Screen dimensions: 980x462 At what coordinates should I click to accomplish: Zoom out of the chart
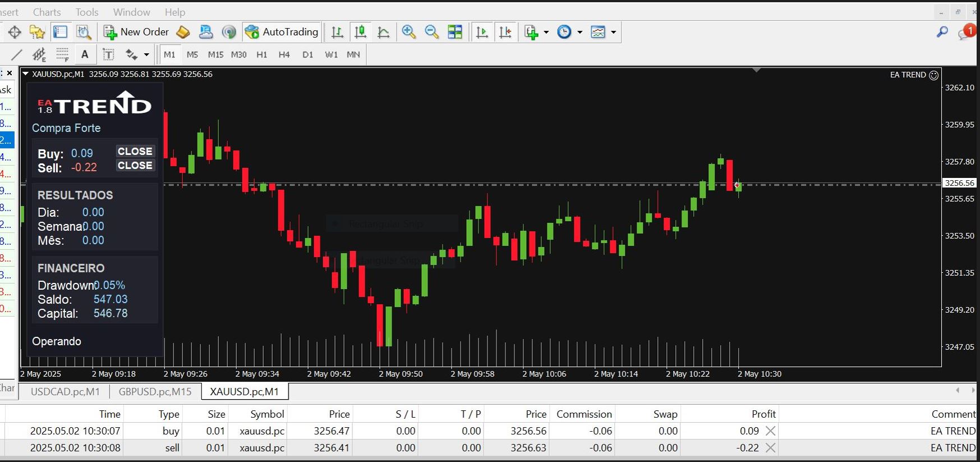[x=431, y=32]
